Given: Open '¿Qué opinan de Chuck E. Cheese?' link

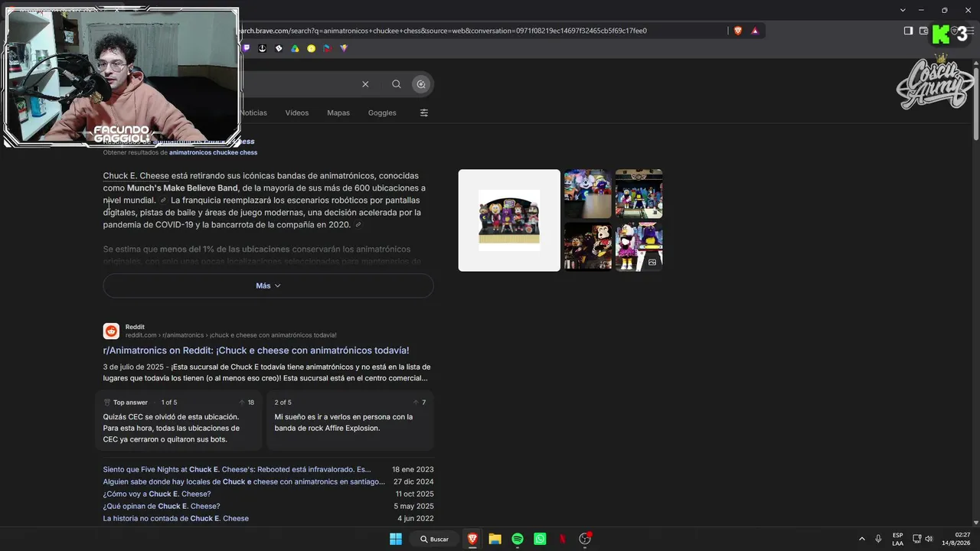Looking at the screenshot, I should (162, 506).
